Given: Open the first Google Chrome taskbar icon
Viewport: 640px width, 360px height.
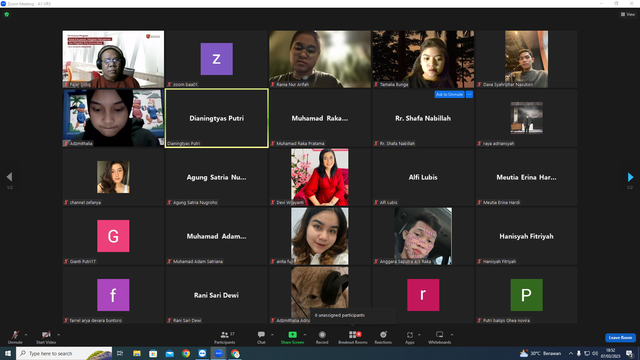Looking at the screenshot, I should [186, 353].
